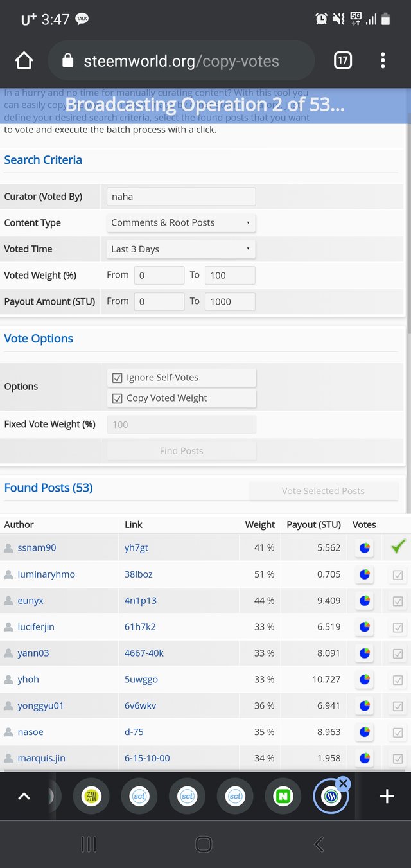Open post link 6-15-10-00
This screenshot has height=868, width=411.
(147, 758)
